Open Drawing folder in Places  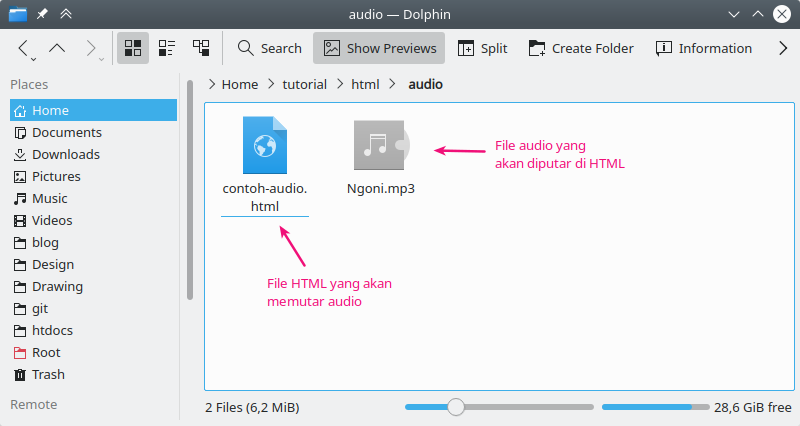pyautogui.click(x=93, y=286)
